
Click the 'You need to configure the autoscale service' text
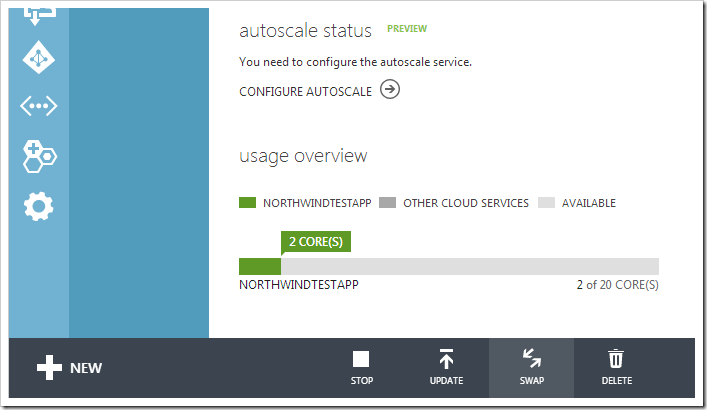pos(355,62)
